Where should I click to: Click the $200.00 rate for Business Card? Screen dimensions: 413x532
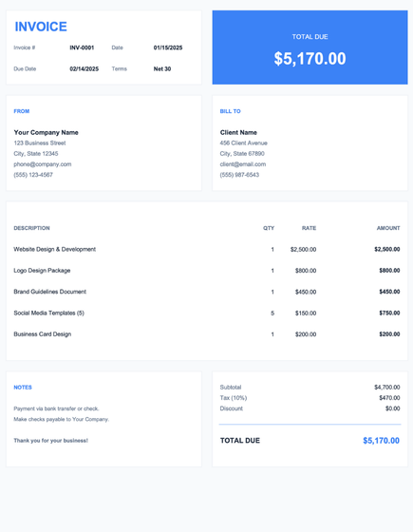tap(306, 334)
